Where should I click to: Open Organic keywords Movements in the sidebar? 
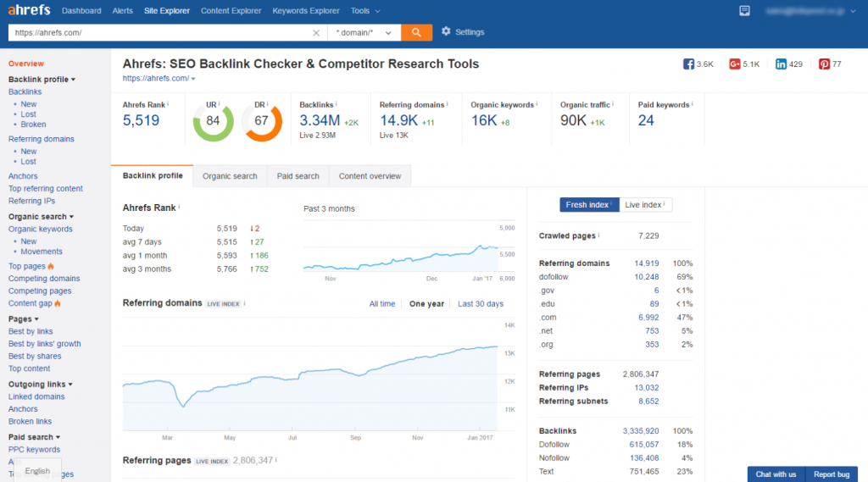[x=42, y=252]
